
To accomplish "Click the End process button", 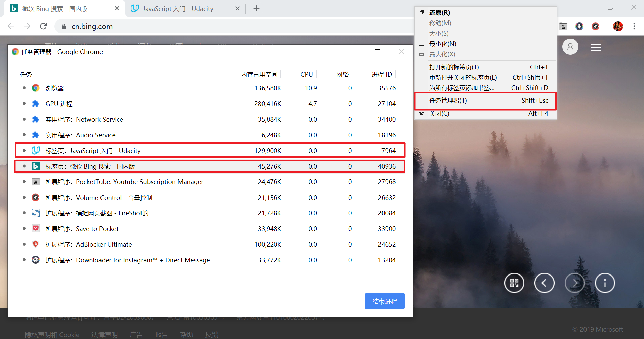I will pyautogui.click(x=385, y=301).
